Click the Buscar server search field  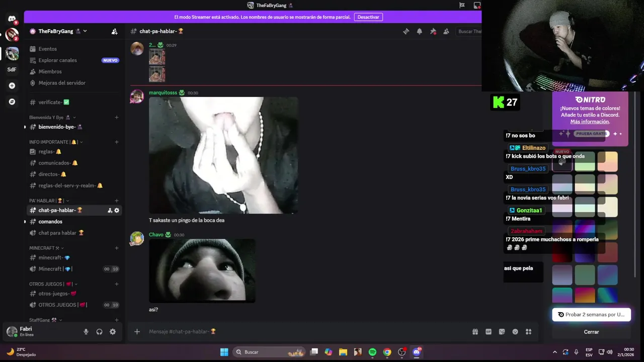pos(469,31)
